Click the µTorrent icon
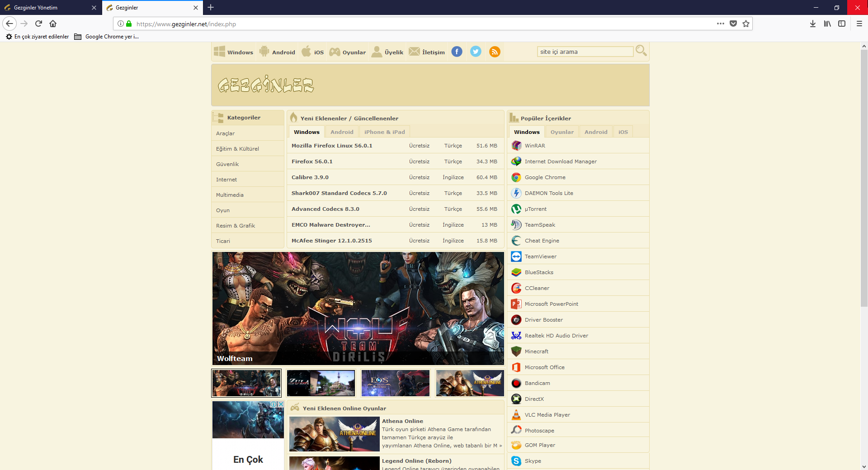Screen dimensions: 868x470 (x=516, y=209)
